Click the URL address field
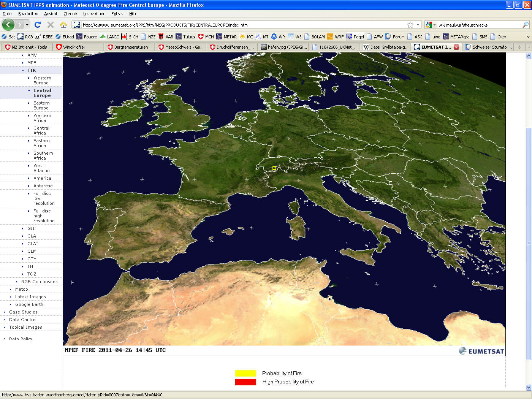 243,25
